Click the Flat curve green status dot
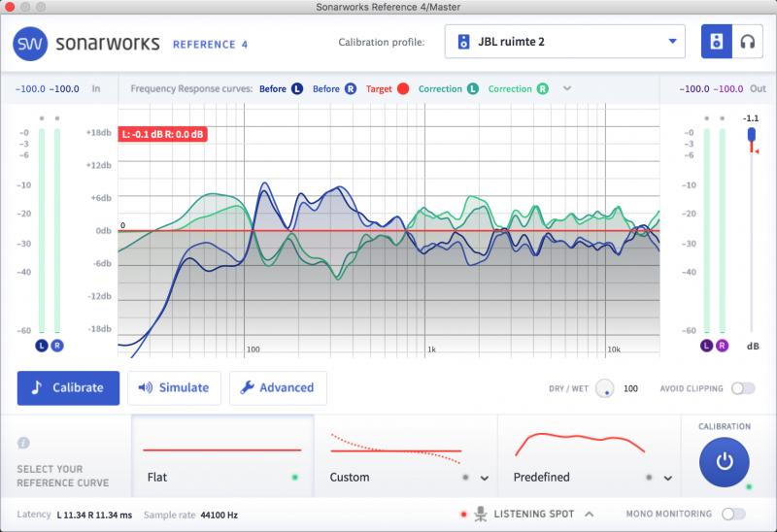 pos(295,478)
